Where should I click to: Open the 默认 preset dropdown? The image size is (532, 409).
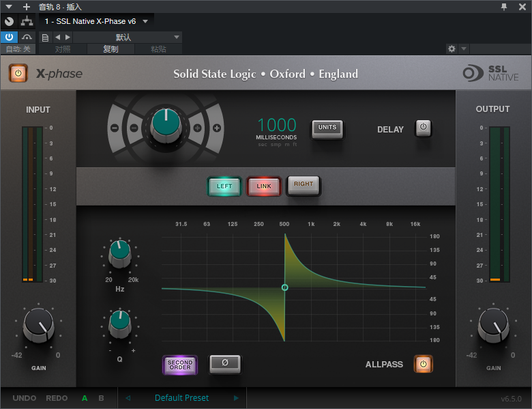tap(128, 37)
